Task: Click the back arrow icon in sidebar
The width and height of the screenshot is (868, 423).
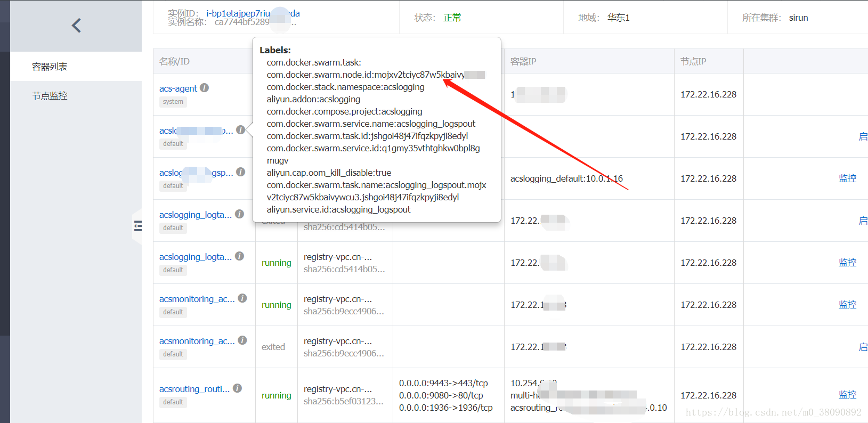Action: point(76,26)
